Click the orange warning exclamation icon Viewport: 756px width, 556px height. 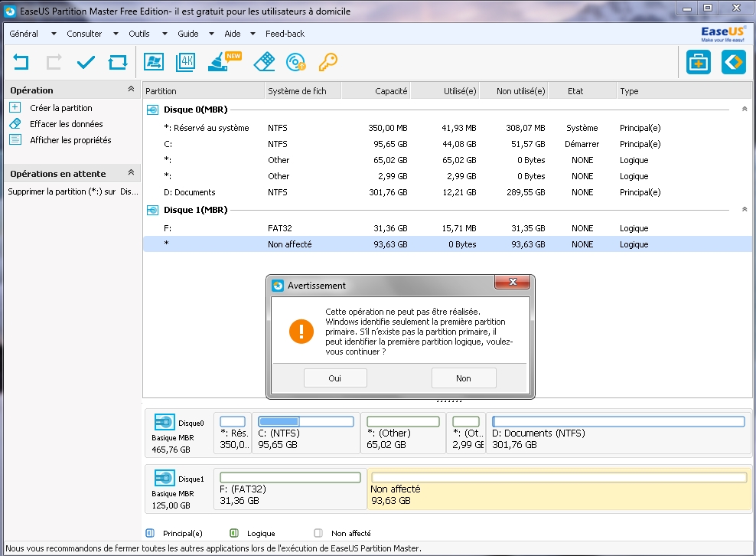click(x=301, y=332)
